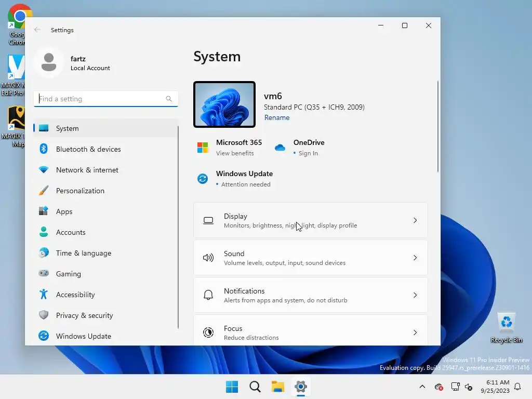Open the Focus settings card
This screenshot has height=399, width=532.
point(311,330)
